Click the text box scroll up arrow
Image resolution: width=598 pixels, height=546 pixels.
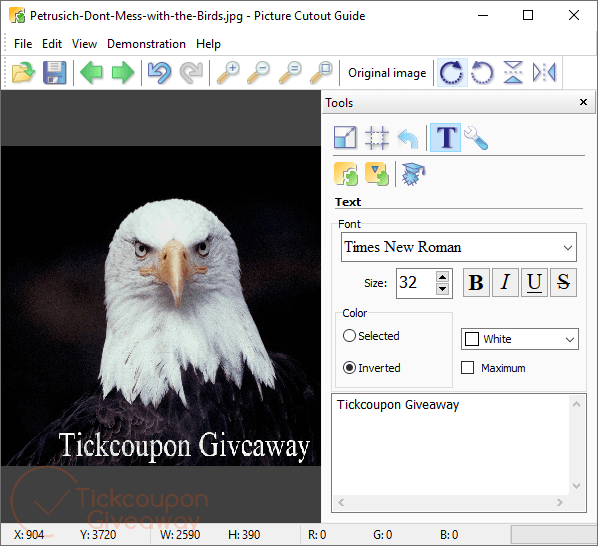pyautogui.click(x=576, y=404)
